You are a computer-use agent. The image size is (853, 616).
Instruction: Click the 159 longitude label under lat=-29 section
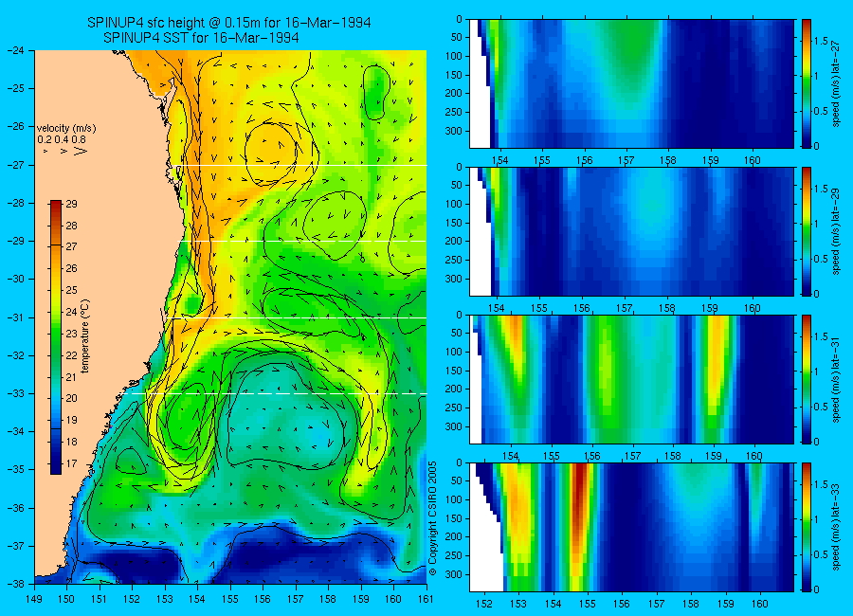point(709,308)
